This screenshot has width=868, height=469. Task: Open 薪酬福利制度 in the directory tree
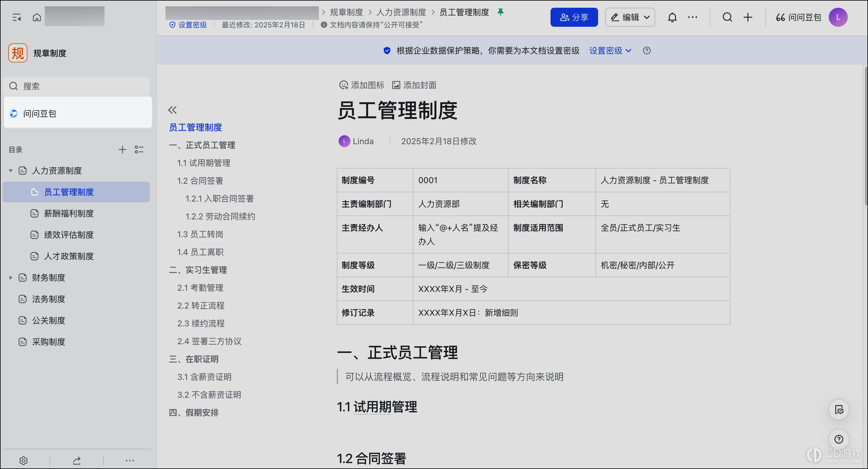tap(76, 214)
